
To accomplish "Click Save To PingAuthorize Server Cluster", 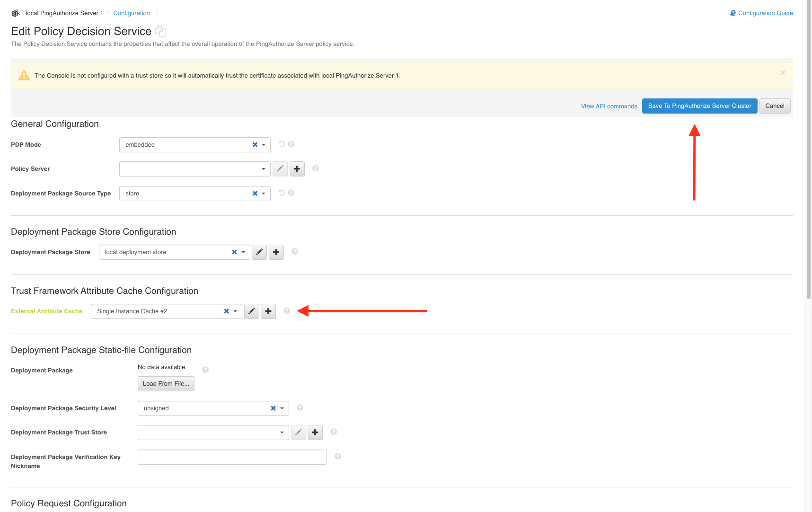I will point(699,106).
